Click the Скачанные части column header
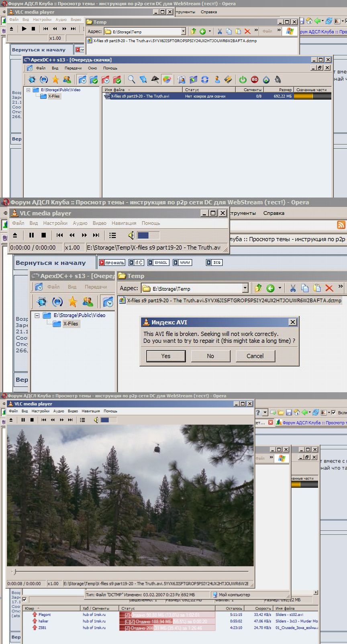 [312, 90]
